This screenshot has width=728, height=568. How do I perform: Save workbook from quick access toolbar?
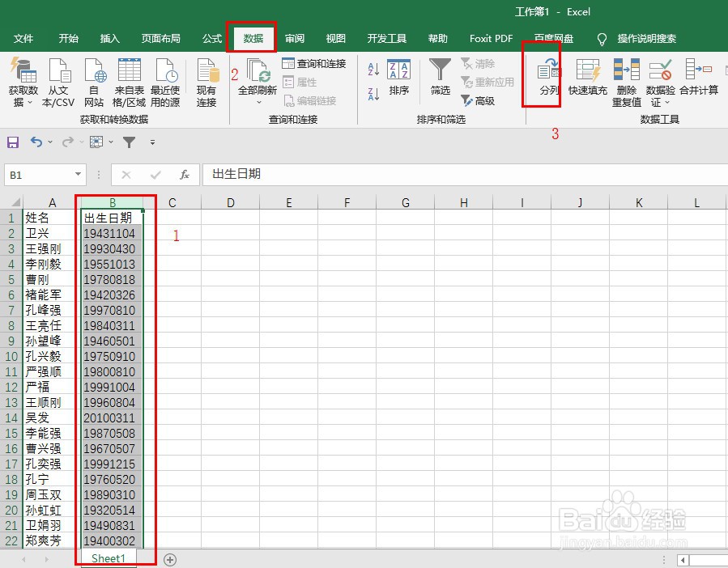coord(13,142)
